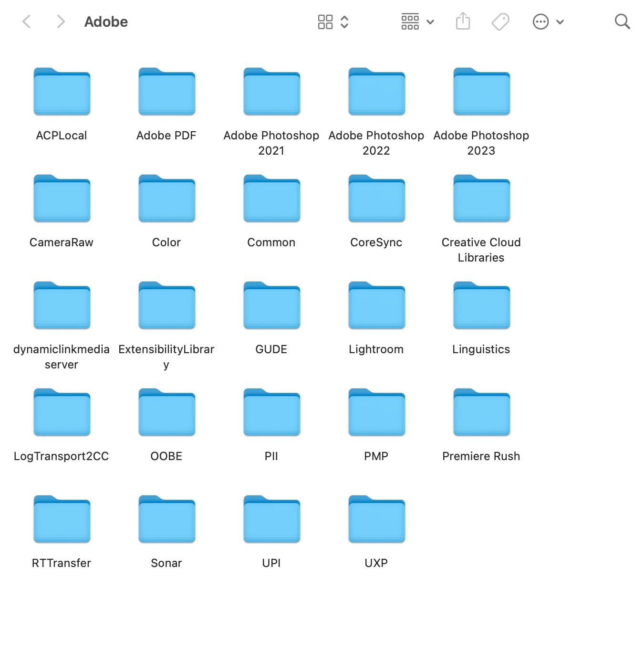Click the 'RTTransfer' name label
This screenshot has height=651, width=644.
(x=62, y=563)
